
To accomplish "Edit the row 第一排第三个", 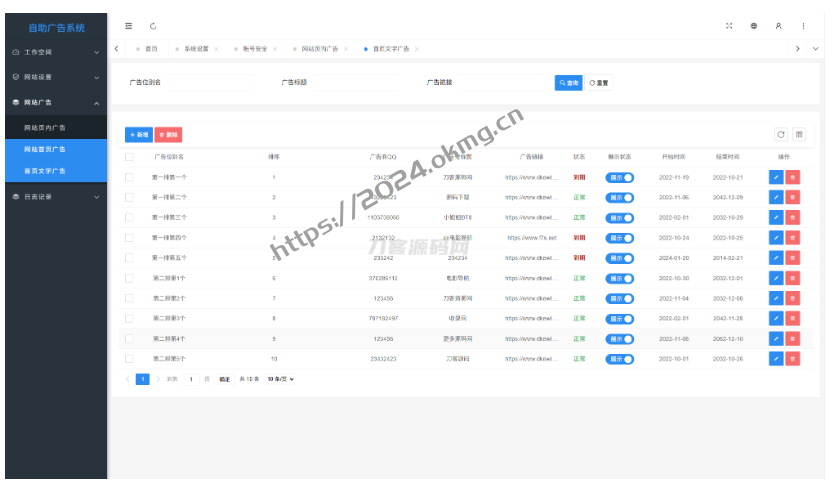I will point(776,218).
